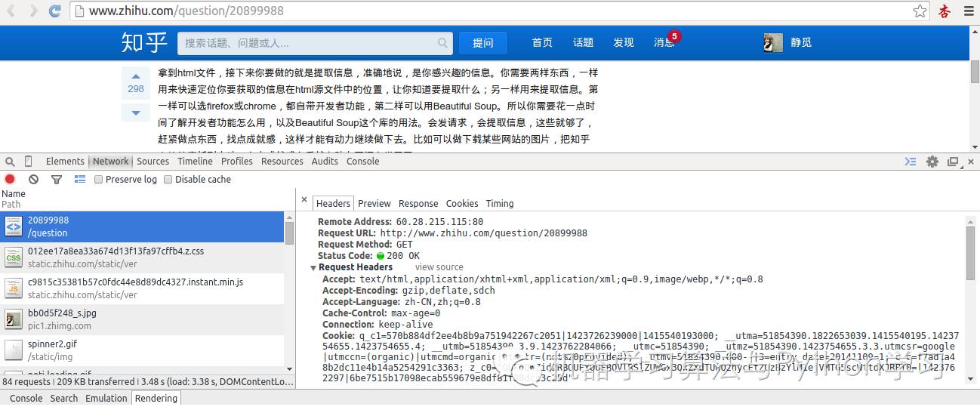Click the bb0d5f248_s.jpg thumbnail icon
Screen dimensions: 980x416
(x=14, y=319)
